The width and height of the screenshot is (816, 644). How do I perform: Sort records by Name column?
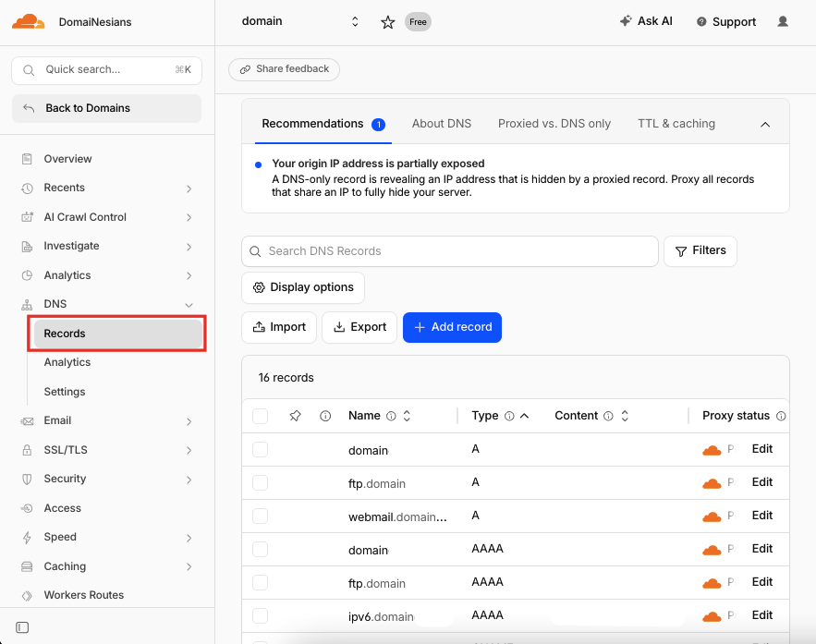pyautogui.click(x=407, y=416)
